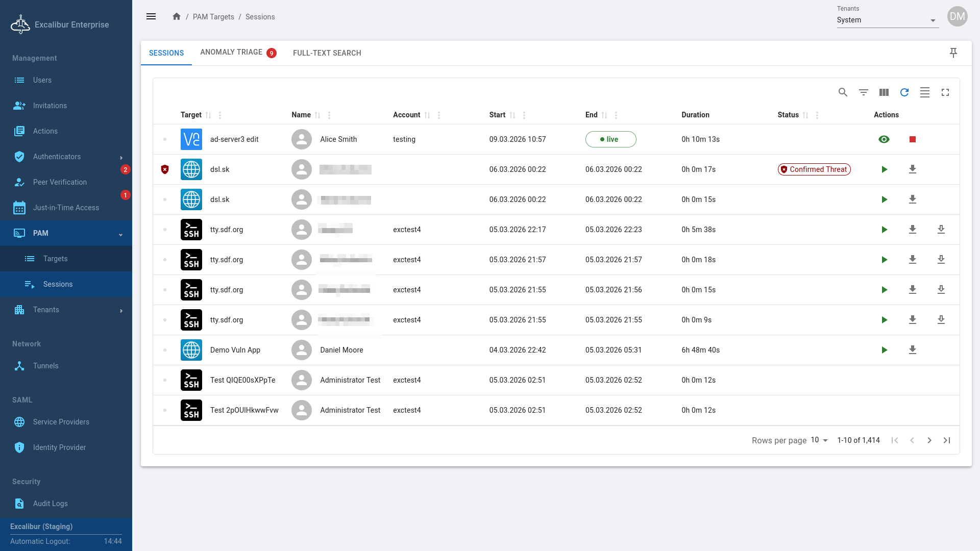Toggle table fullscreen mode
980x551 pixels.
pos(945,92)
